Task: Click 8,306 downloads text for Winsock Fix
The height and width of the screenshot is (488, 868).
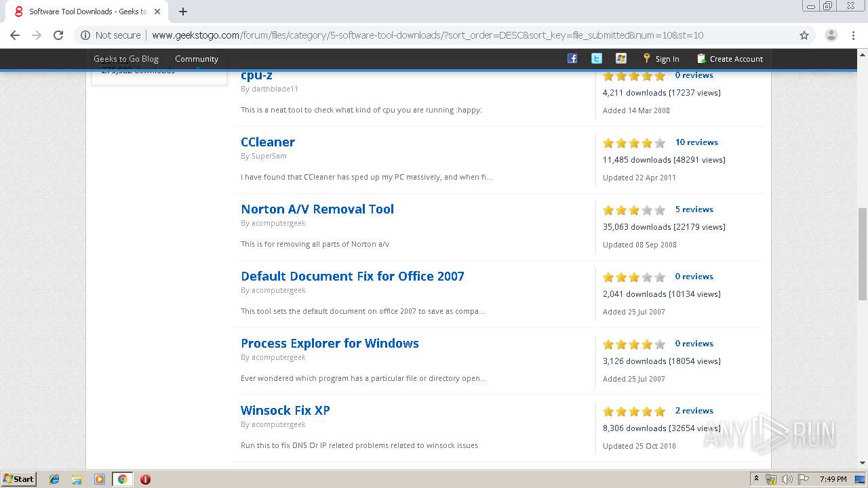Action: 634,428
